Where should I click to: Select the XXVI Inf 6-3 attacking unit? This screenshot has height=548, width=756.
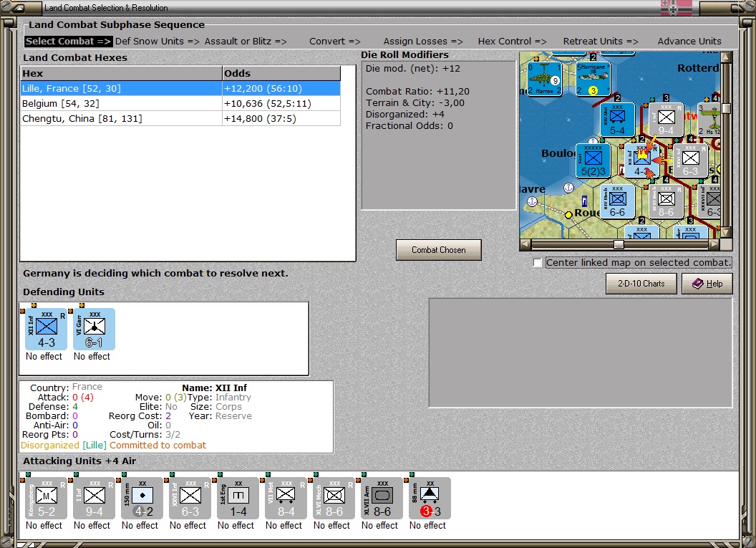pyautogui.click(x=190, y=499)
